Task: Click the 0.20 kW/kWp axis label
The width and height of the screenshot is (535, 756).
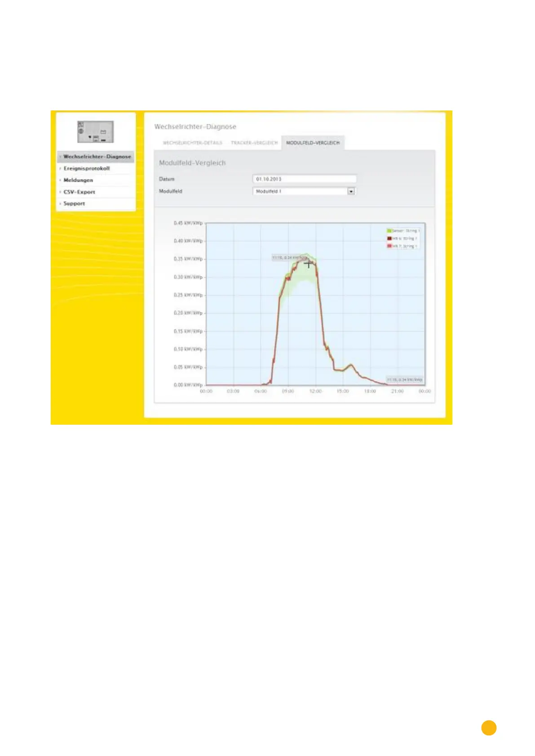Action: [x=188, y=313]
